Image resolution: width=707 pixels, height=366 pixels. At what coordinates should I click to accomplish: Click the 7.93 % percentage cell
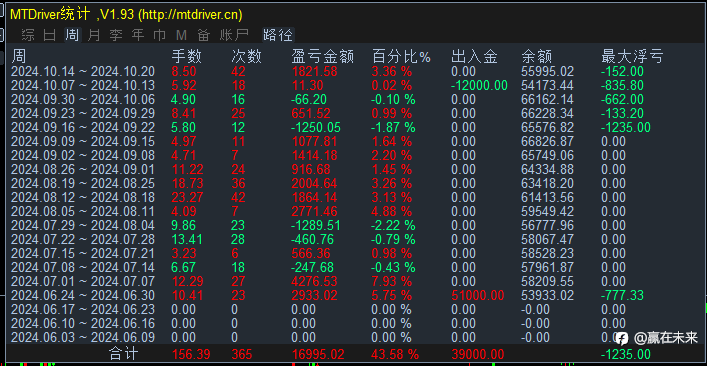pos(391,281)
